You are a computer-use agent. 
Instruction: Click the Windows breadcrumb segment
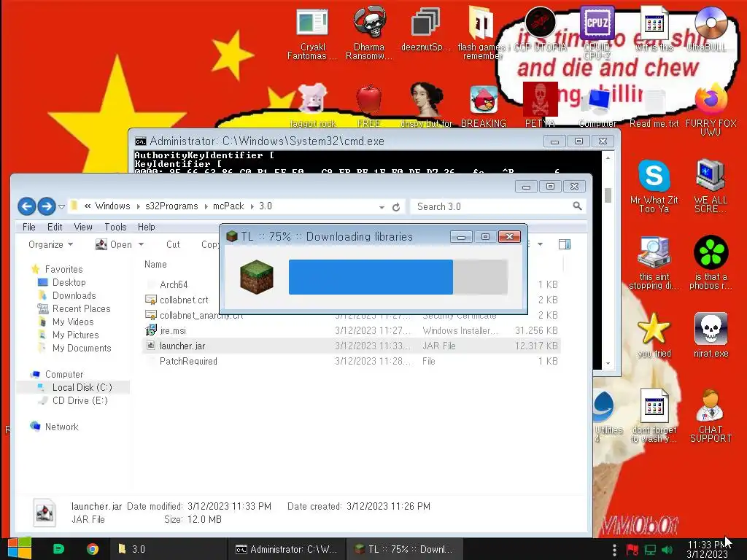[112, 206]
